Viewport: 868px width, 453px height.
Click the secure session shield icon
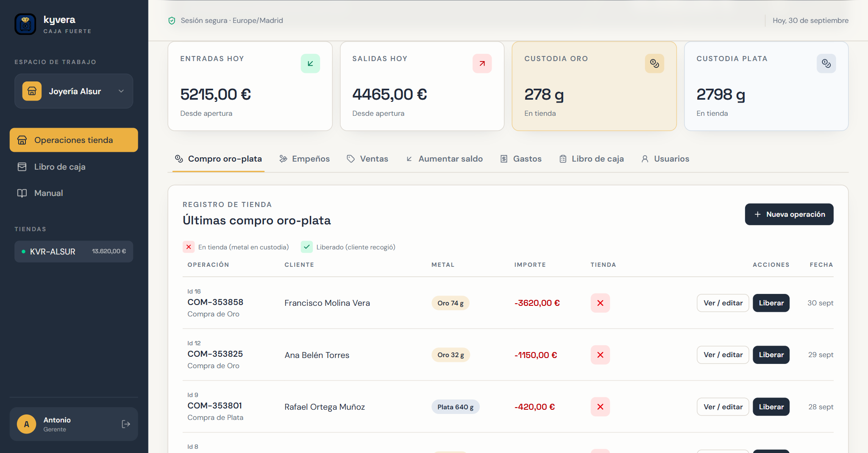tap(172, 21)
